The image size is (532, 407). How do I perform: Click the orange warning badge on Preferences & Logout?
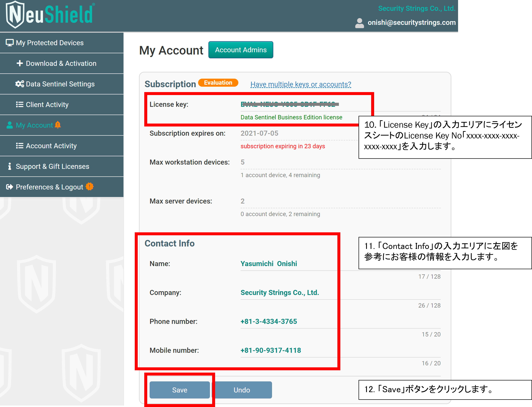coord(90,186)
